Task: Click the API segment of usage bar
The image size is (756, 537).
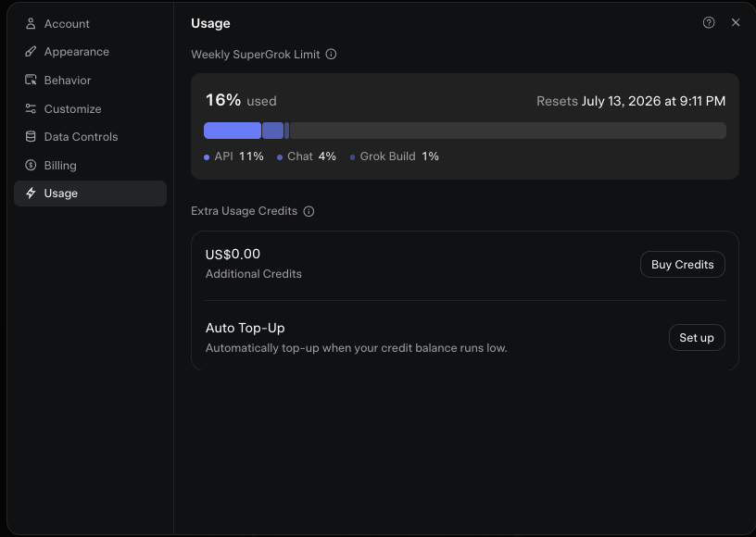Action: click(233, 131)
